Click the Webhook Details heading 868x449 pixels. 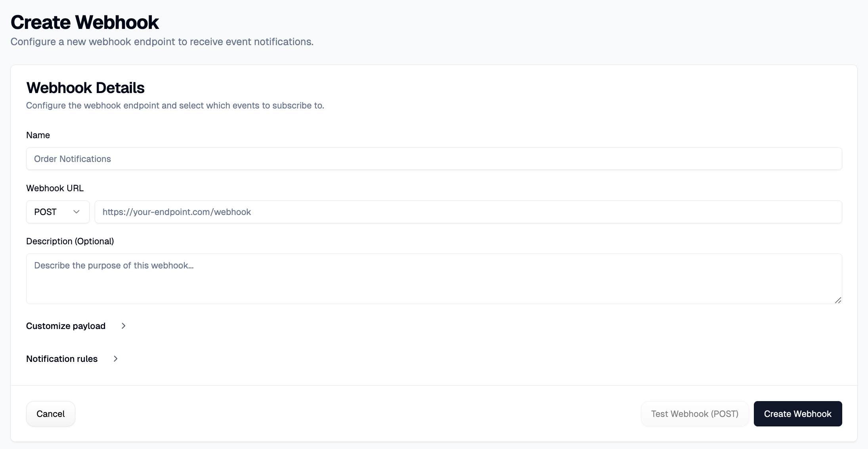(85, 88)
